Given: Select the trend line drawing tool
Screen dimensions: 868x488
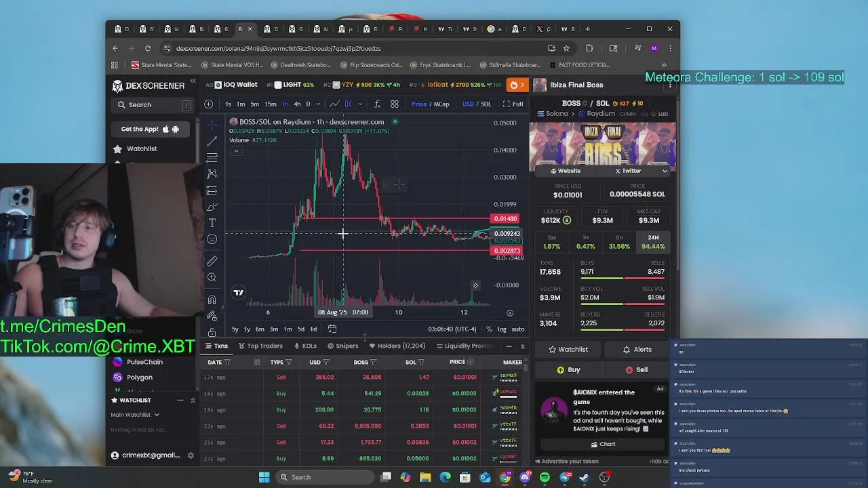Looking at the screenshot, I should pos(212,141).
